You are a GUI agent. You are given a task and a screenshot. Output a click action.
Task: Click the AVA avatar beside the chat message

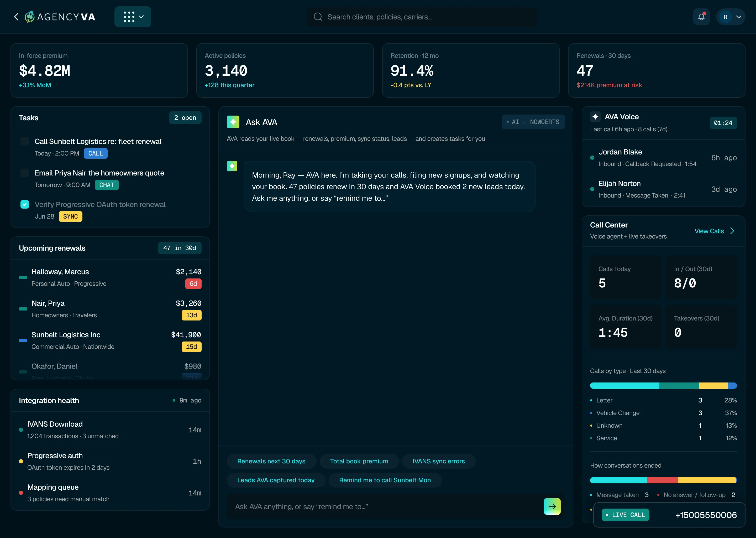point(232,166)
